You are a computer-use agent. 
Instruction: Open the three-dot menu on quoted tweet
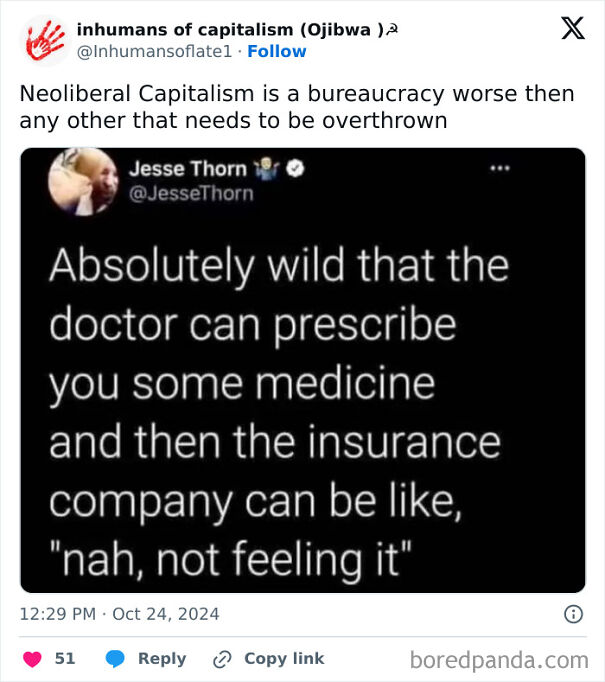coord(500,168)
